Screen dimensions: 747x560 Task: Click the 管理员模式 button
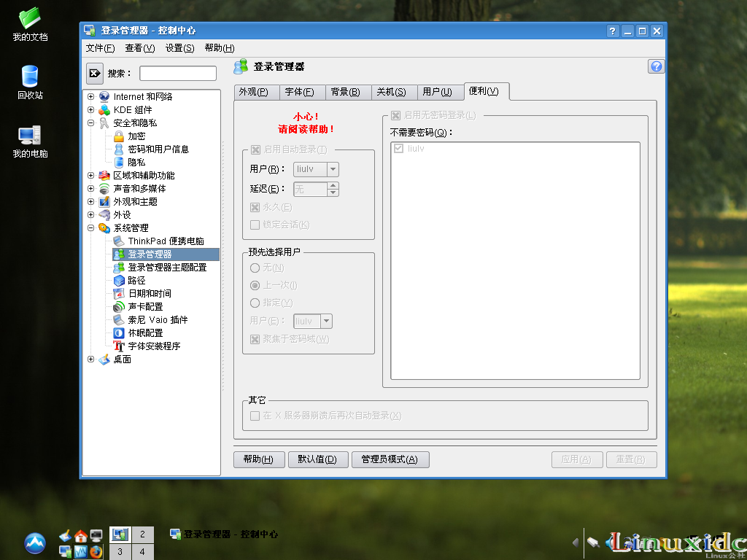[391, 459]
